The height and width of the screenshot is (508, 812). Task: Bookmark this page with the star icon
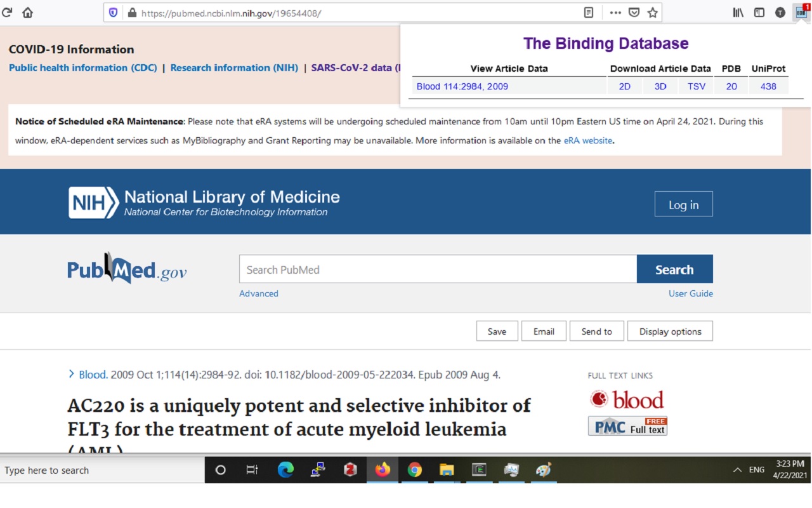tap(652, 12)
